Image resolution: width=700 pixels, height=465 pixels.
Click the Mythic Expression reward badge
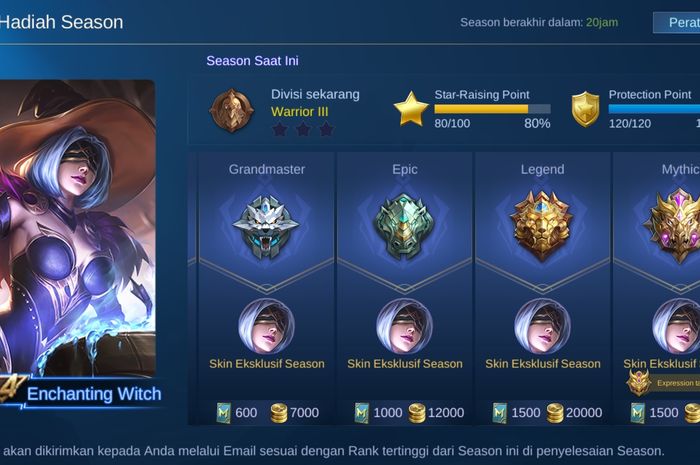[663, 382]
